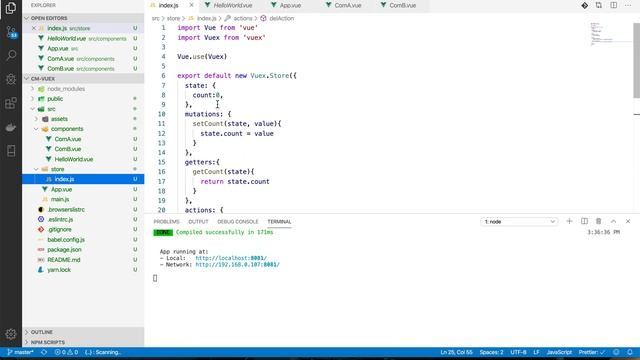The image size is (640, 360).
Task: Open errors and warnings status item
Action: tap(66, 352)
